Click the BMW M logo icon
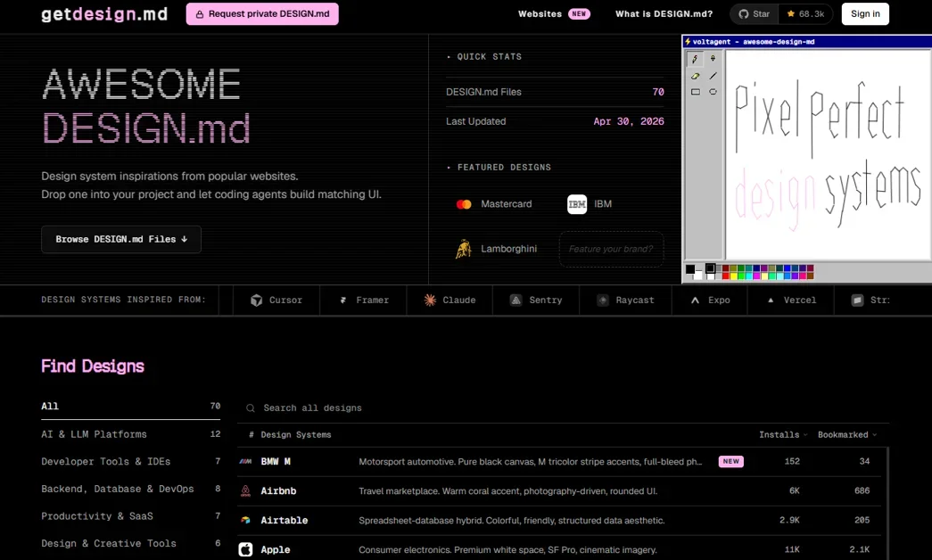 (245, 461)
